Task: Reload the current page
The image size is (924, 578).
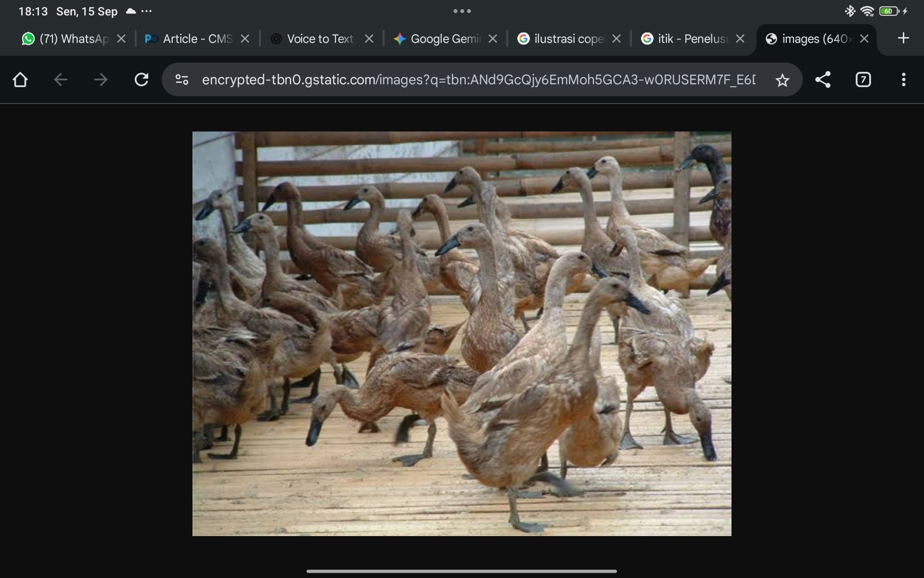Action: [x=141, y=79]
